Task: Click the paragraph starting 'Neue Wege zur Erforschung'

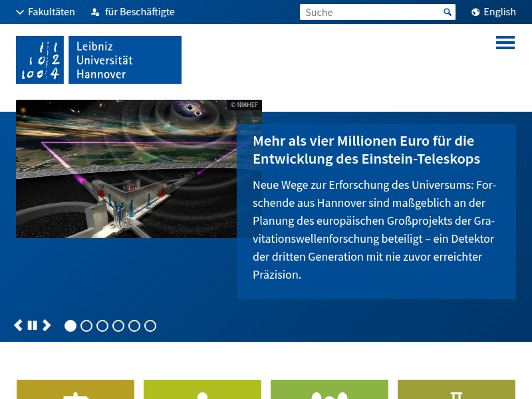Action: coord(374,229)
